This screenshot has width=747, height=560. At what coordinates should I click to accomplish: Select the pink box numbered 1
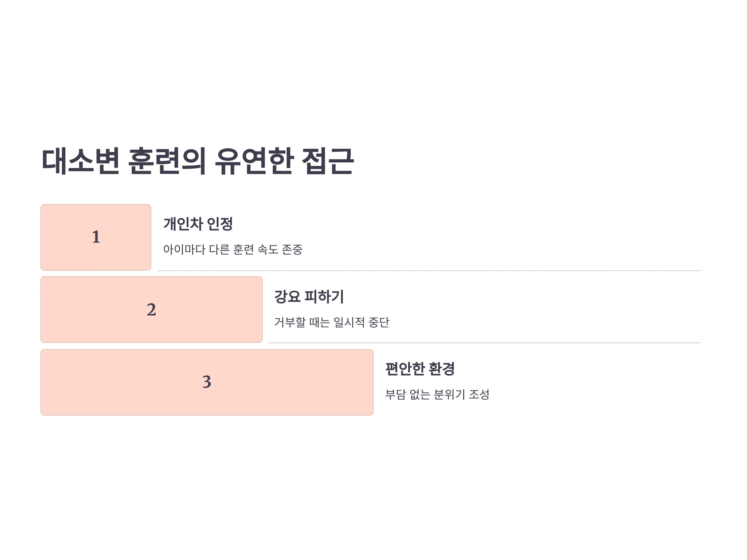(96, 237)
